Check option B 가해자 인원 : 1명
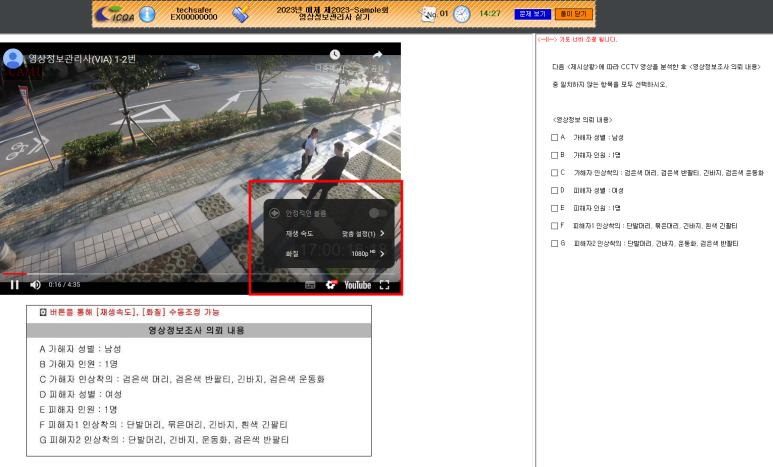Image resolution: width=773 pixels, height=467 pixels. click(554, 155)
